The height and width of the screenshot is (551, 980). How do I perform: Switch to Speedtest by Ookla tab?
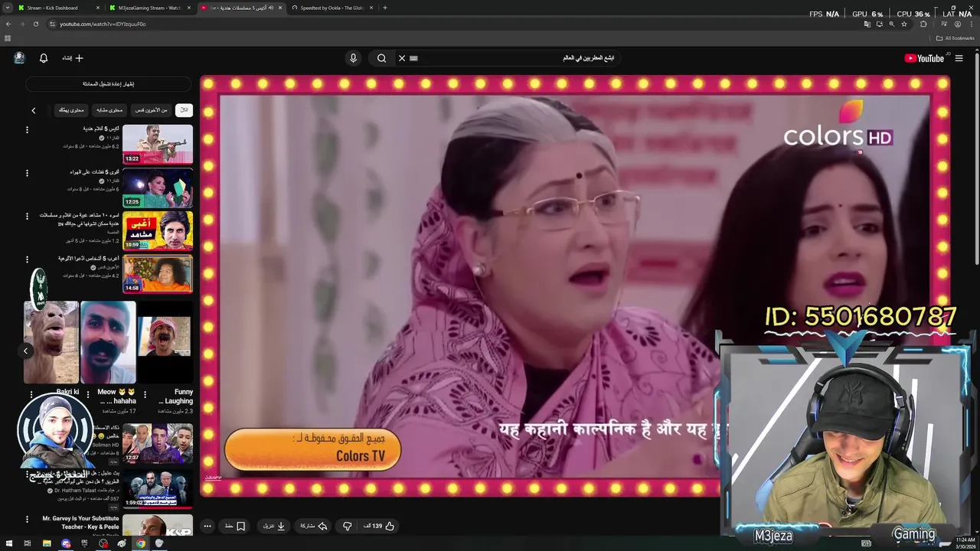pos(332,8)
